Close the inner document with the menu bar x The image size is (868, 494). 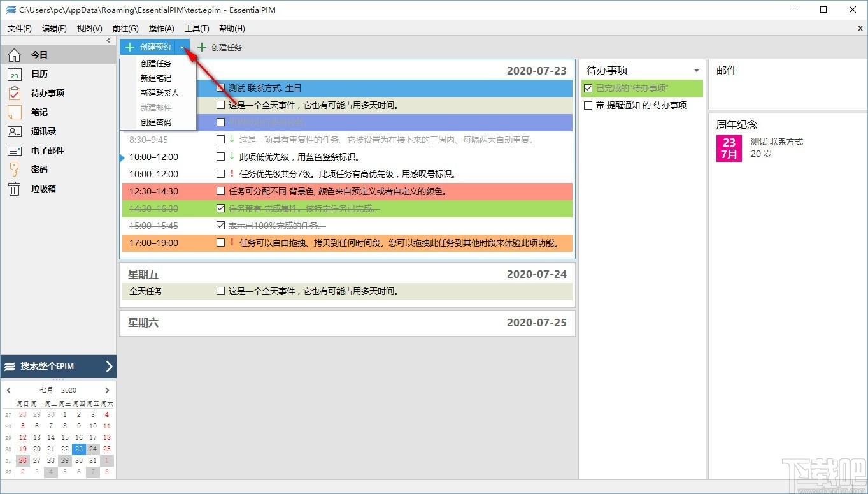click(860, 29)
